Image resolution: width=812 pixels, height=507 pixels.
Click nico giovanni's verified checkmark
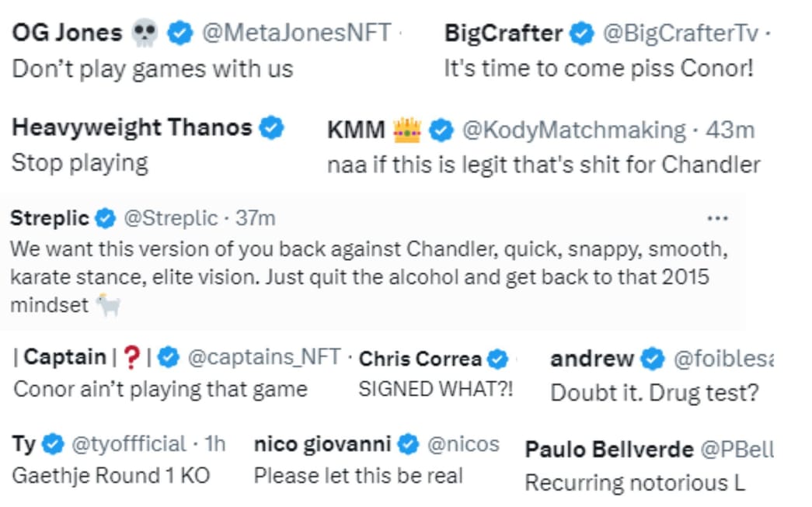(x=408, y=444)
